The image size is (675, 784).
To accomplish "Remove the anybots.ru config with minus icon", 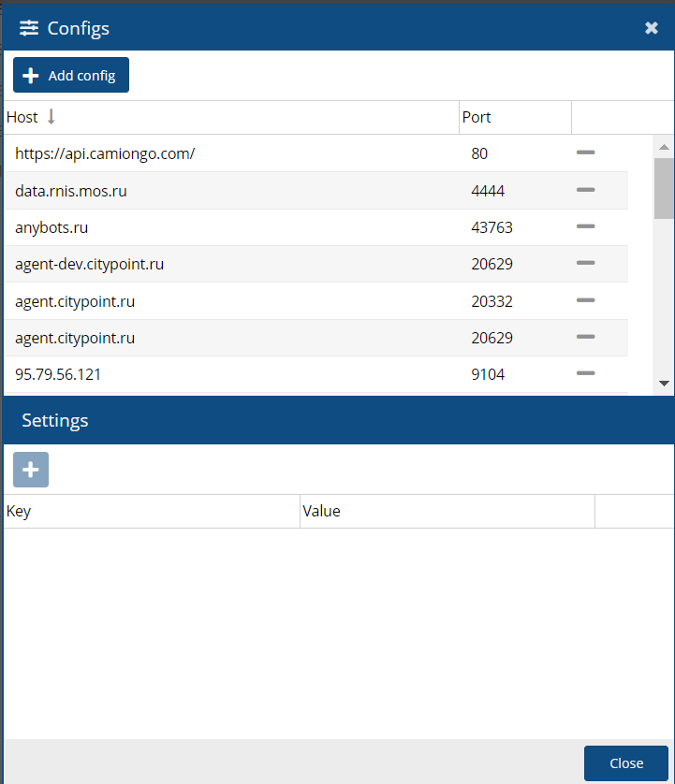I will pos(585,226).
